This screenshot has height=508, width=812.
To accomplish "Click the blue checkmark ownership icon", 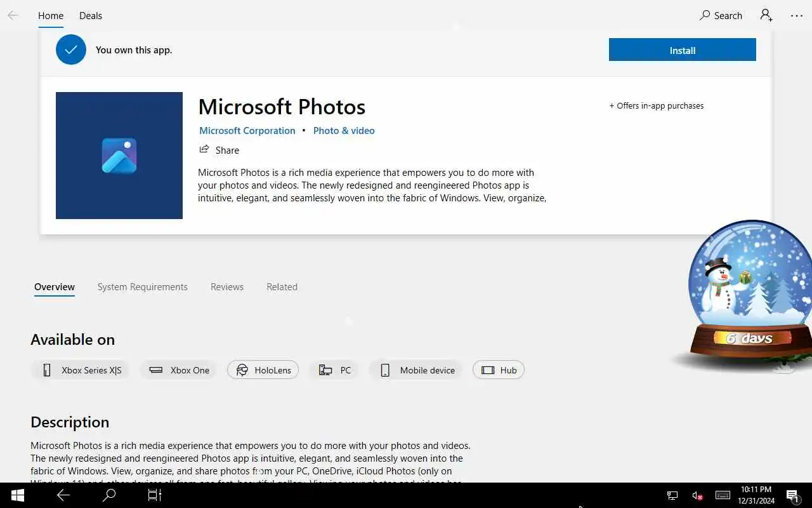I will pos(71,50).
